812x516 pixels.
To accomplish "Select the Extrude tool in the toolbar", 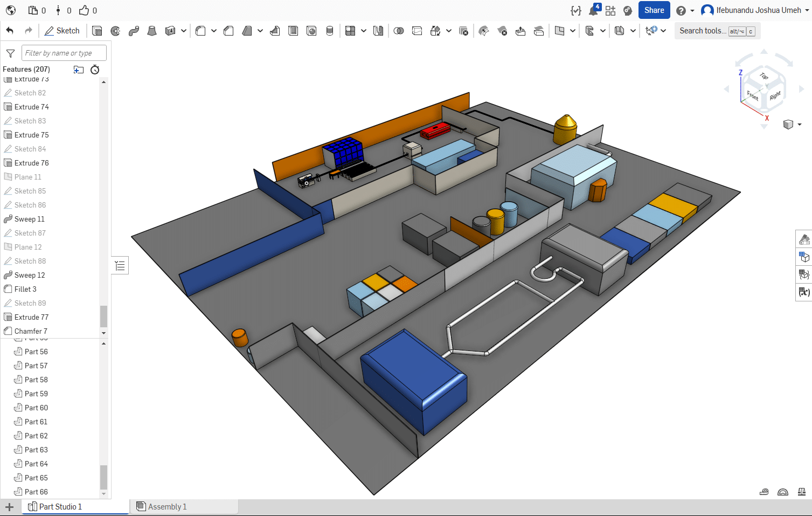I will (97, 31).
